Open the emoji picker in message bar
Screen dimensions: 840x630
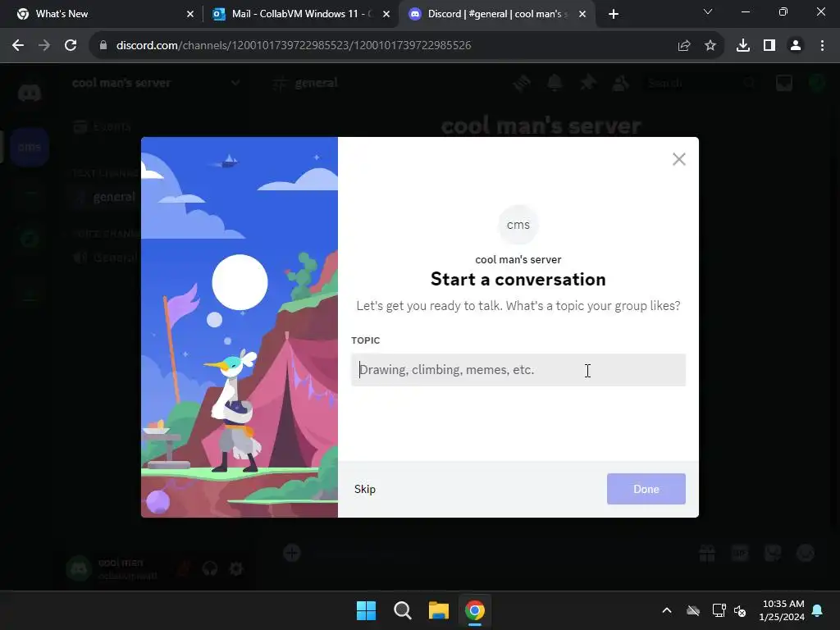806,553
